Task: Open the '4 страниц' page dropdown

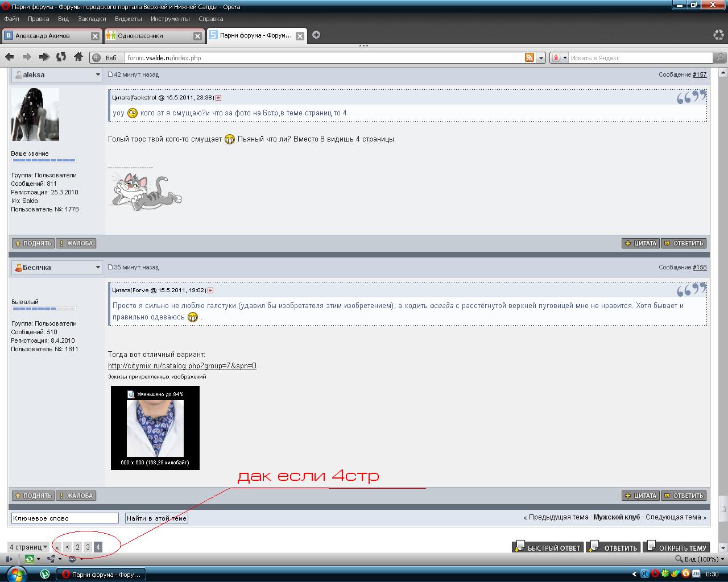Action: click(28, 547)
